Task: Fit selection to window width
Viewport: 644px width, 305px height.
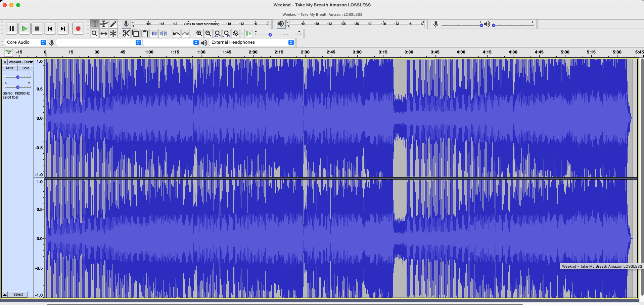Action: pyautogui.click(x=217, y=33)
